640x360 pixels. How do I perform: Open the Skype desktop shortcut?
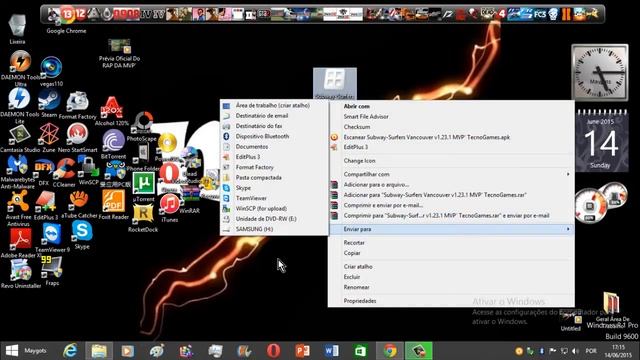coord(82,236)
